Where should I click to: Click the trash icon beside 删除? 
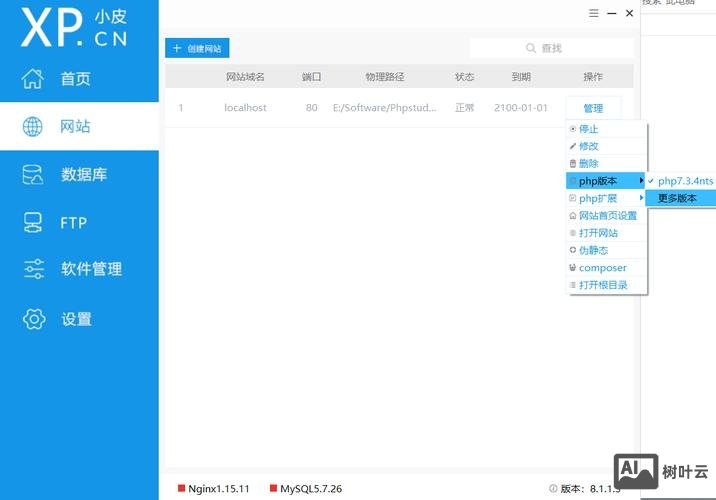pyautogui.click(x=573, y=163)
